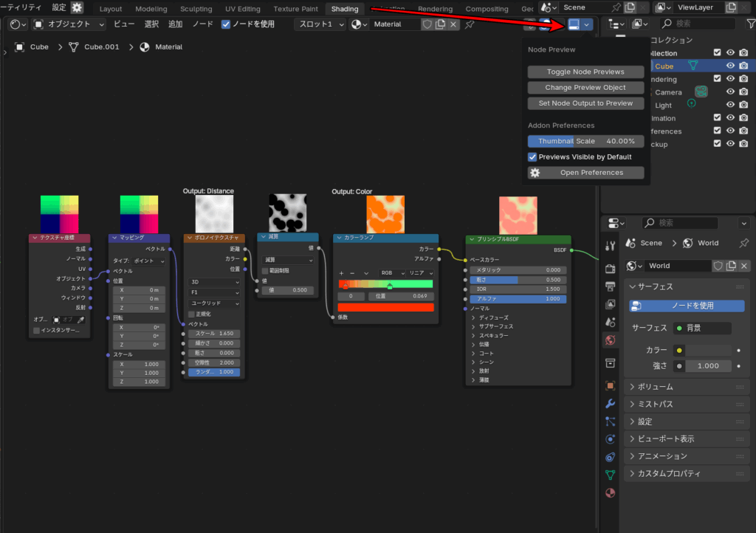Uncheck 'Previews Visible by Default'

[x=532, y=157]
